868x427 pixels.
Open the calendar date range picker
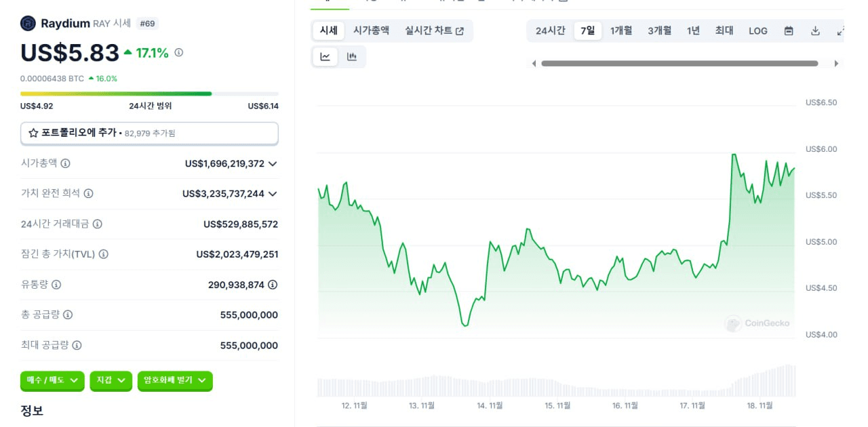(789, 30)
